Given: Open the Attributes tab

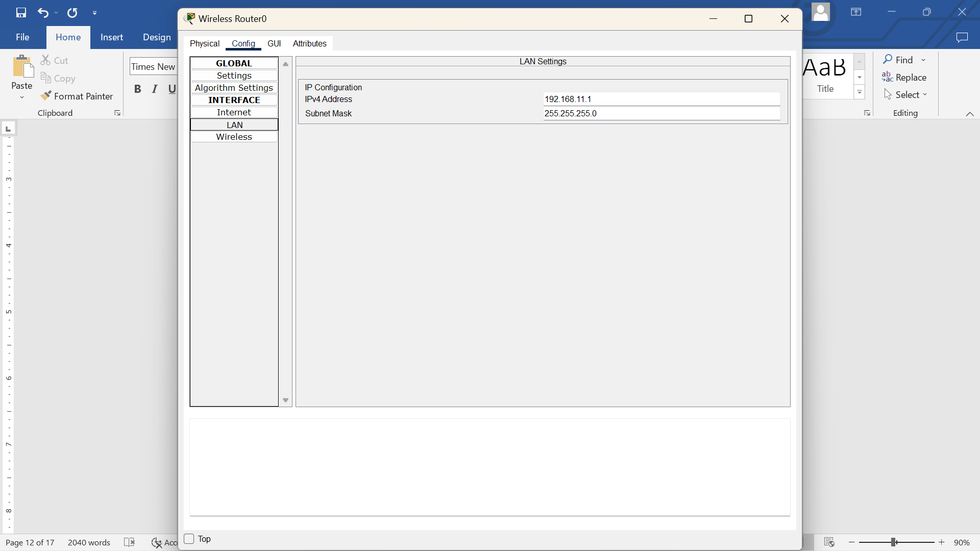Looking at the screenshot, I should point(309,43).
